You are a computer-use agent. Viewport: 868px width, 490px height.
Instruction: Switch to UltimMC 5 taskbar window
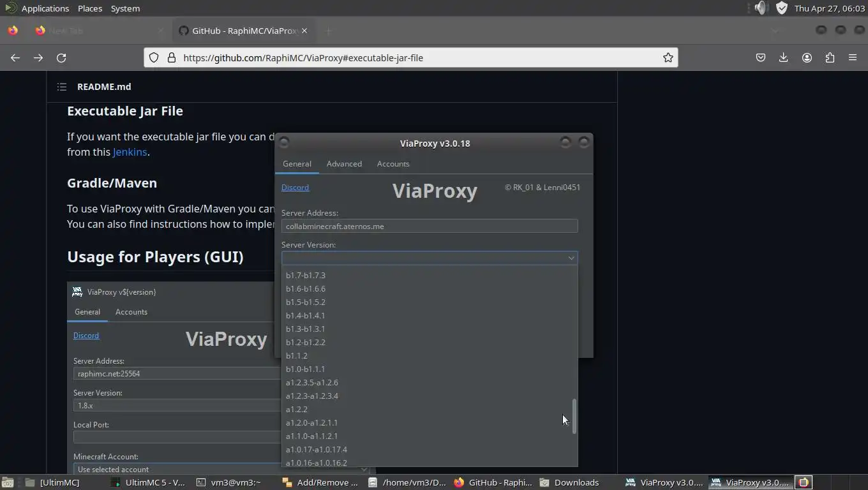[x=150, y=482]
